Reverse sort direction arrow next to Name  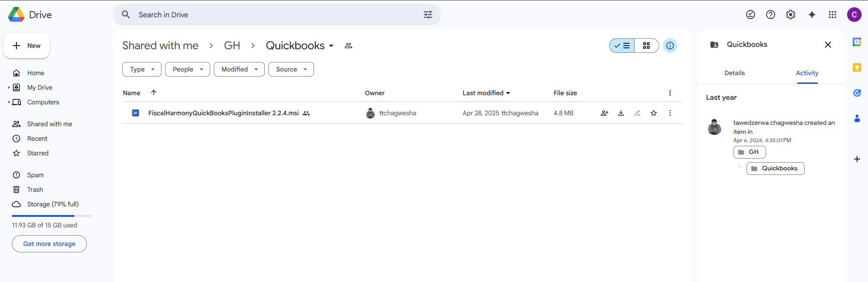click(154, 92)
